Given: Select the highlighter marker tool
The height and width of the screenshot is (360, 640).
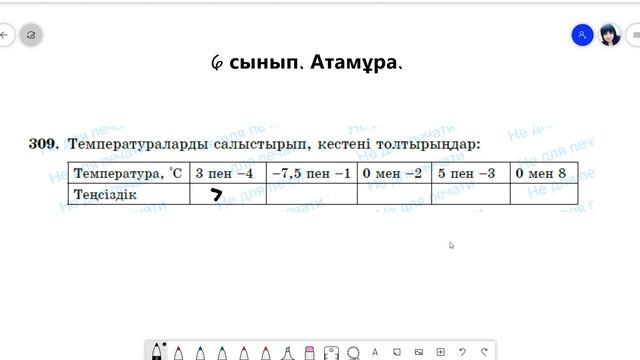Looking at the screenshot, I should click(288, 353).
